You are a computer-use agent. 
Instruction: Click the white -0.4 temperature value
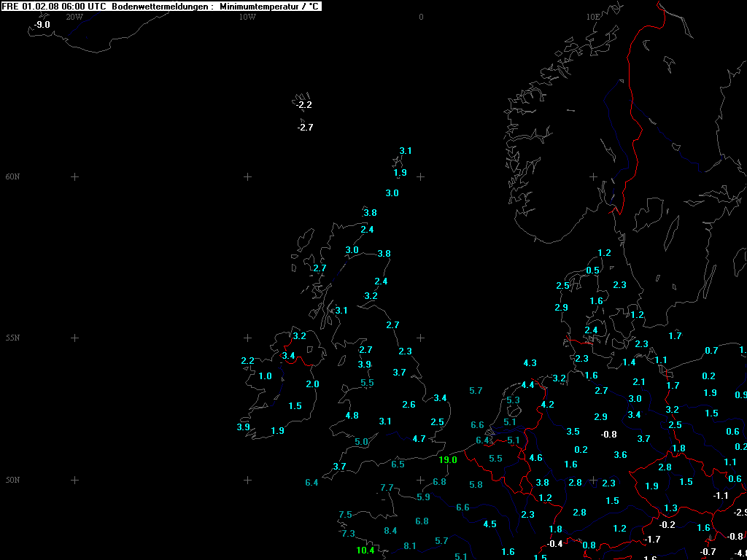click(555, 544)
